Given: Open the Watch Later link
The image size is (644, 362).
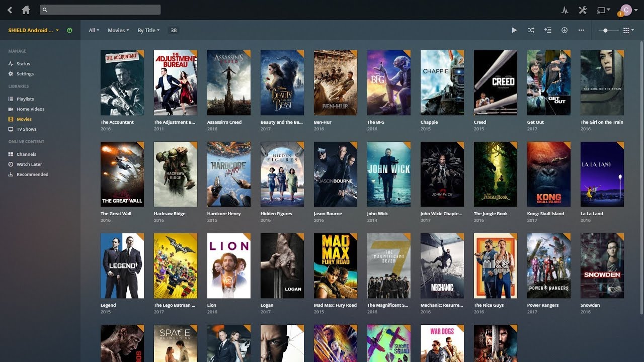Looking at the screenshot, I should click(29, 164).
